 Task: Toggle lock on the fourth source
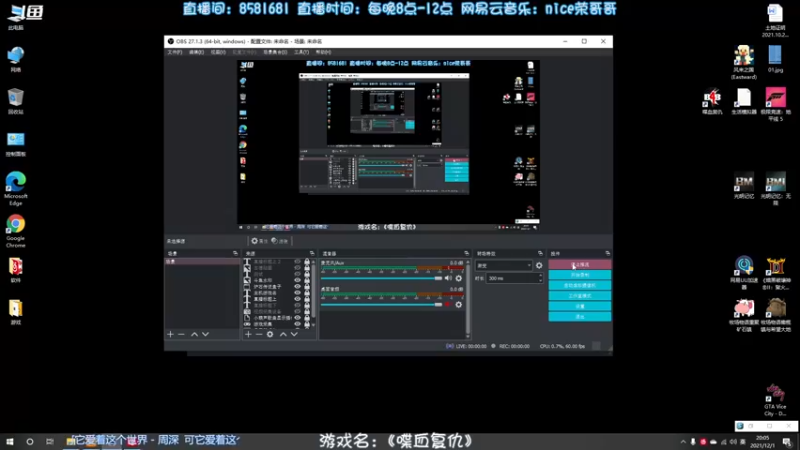pos(307,281)
